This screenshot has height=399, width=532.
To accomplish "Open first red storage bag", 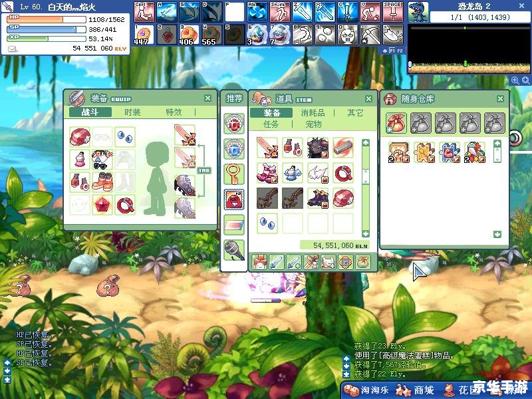I will pyautogui.click(x=396, y=123).
